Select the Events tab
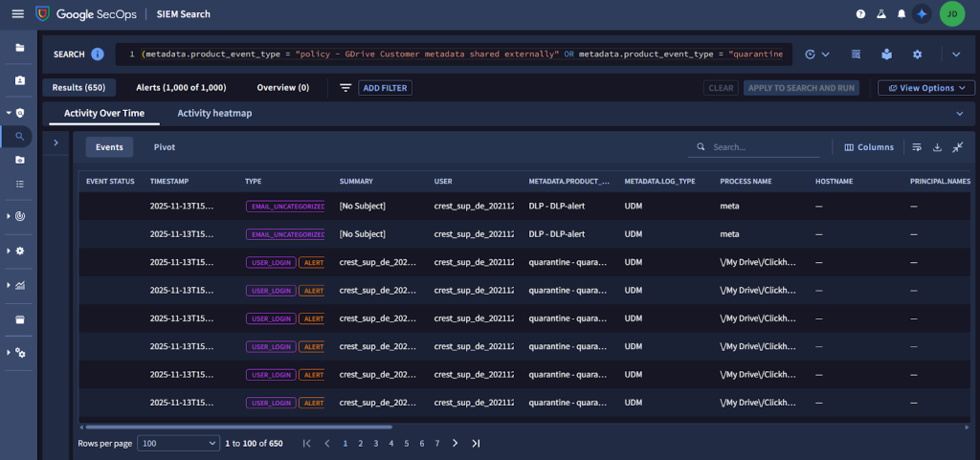The width and height of the screenshot is (980, 460). (x=109, y=147)
